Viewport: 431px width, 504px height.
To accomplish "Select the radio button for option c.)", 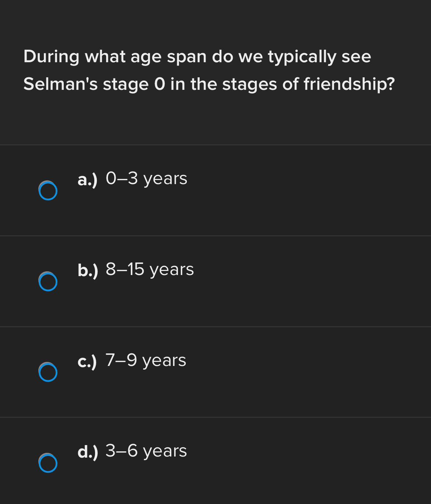I will point(48,373).
